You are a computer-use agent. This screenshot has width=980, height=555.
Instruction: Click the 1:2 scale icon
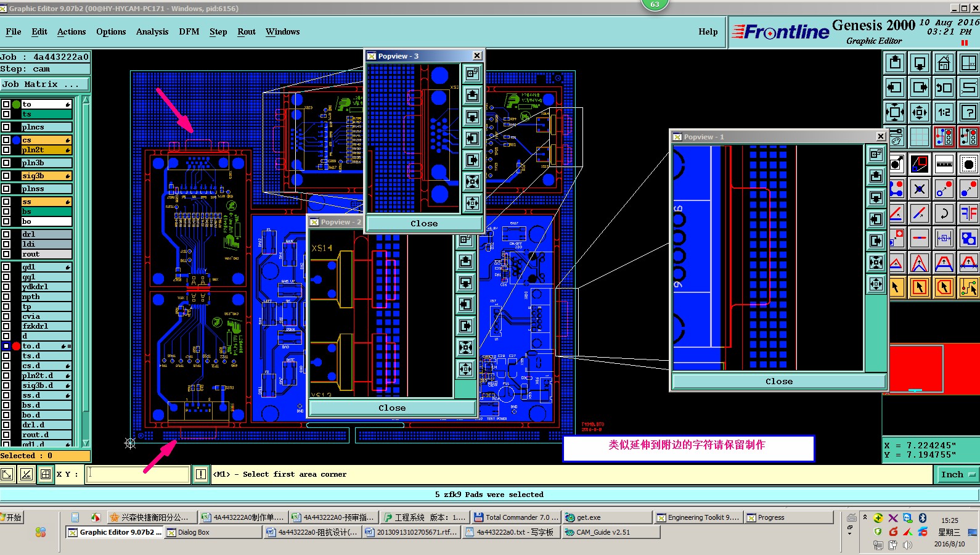click(944, 112)
